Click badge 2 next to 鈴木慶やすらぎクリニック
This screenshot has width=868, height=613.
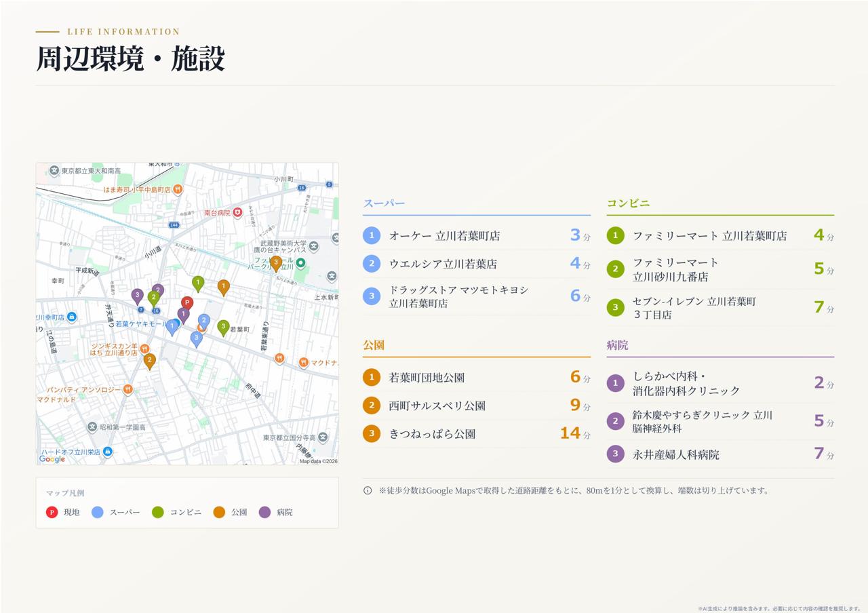tap(615, 421)
